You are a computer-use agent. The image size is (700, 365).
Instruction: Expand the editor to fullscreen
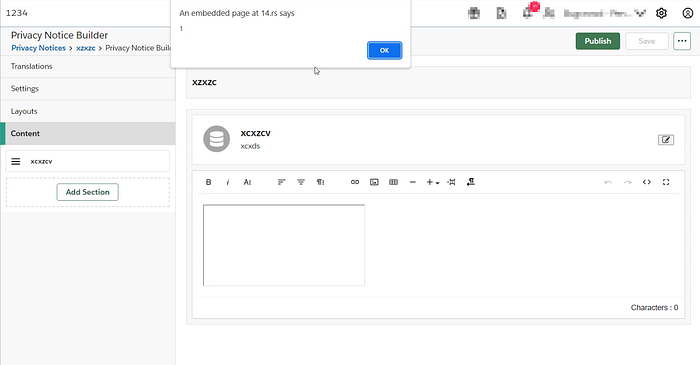click(666, 182)
